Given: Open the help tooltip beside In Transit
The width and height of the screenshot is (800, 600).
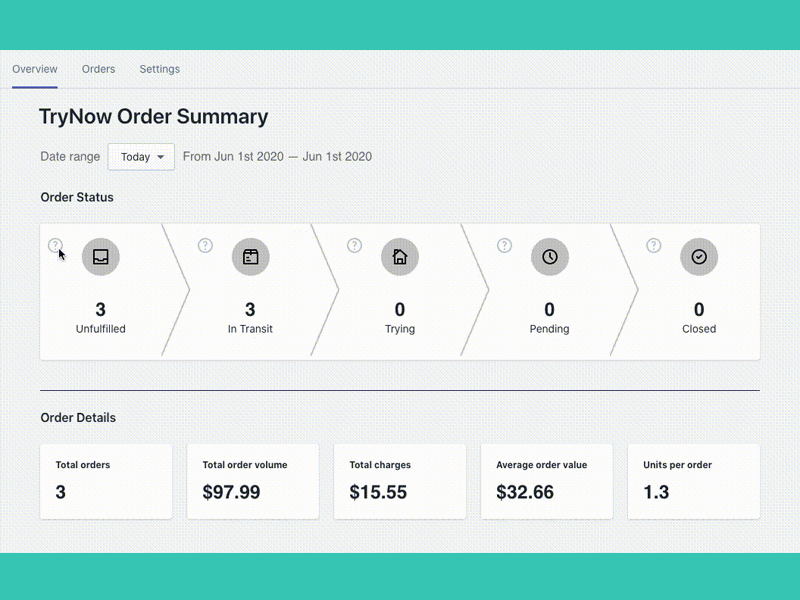Looking at the screenshot, I should coord(205,245).
